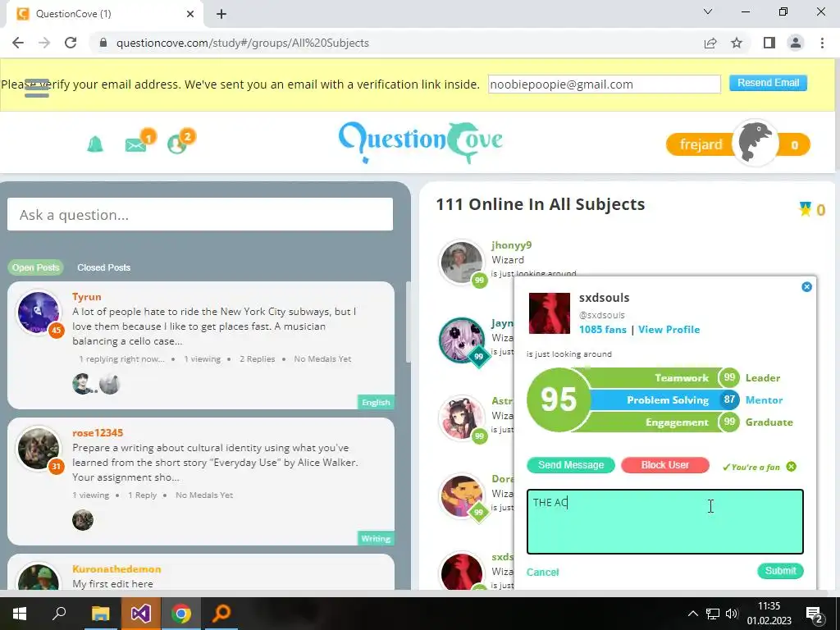Click the frejard username button

point(701,144)
